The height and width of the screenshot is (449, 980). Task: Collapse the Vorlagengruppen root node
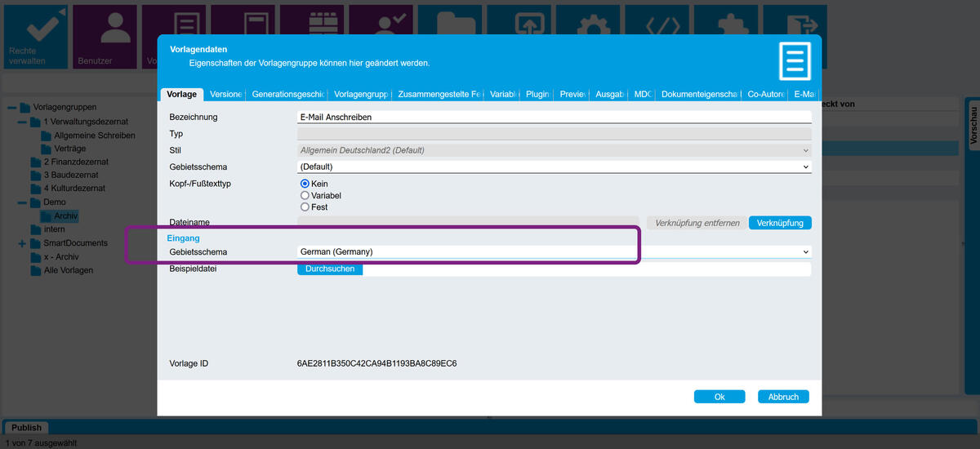pos(11,108)
